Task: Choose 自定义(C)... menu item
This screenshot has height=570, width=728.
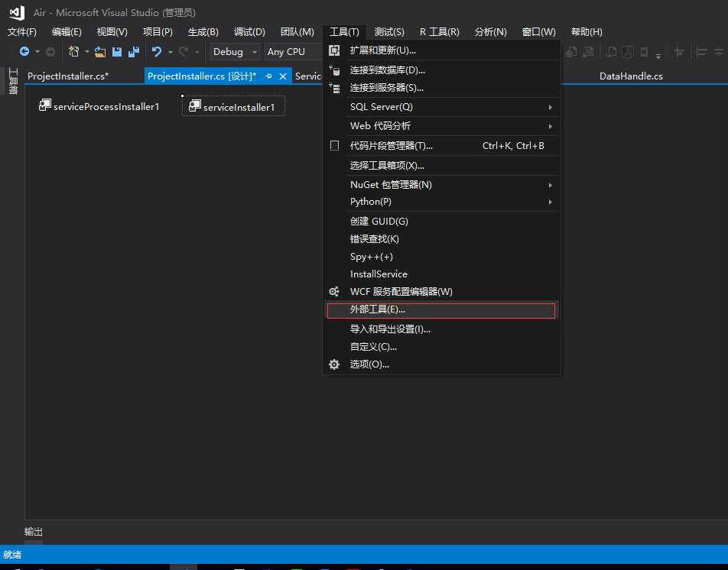Action: pyautogui.click(x=441, y=347)
